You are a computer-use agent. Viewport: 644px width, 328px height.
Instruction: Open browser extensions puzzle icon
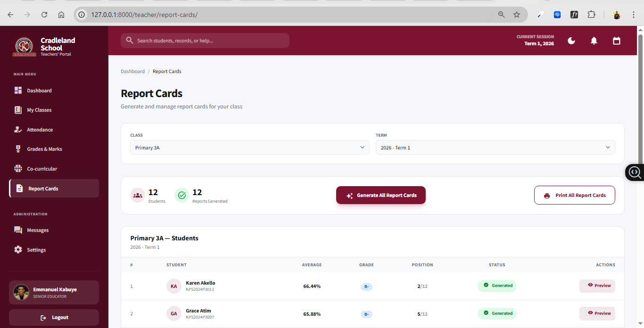(591, 15)
